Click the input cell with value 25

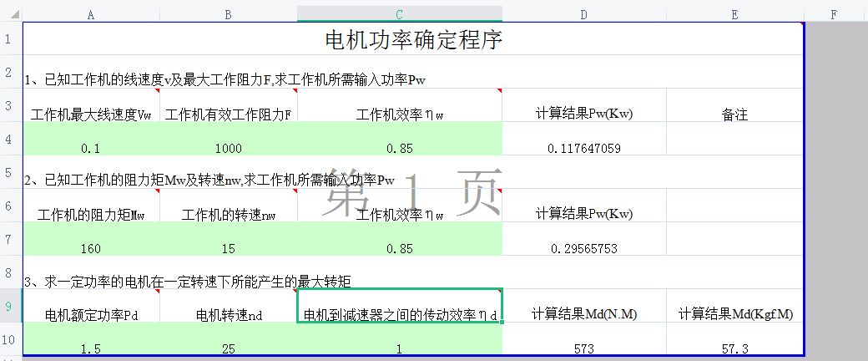(229, 338)
